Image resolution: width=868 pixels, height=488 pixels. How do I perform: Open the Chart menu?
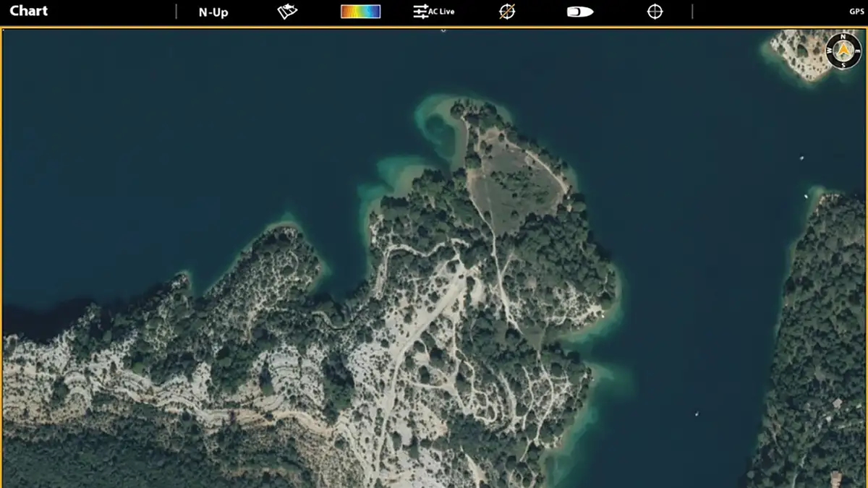(29, 11)
